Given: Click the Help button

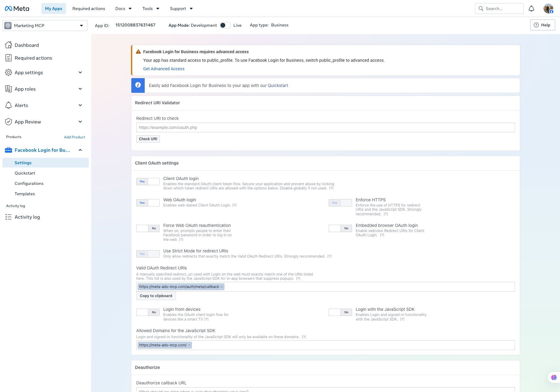Looking at the screenshot, I should (x=542, y=25).
